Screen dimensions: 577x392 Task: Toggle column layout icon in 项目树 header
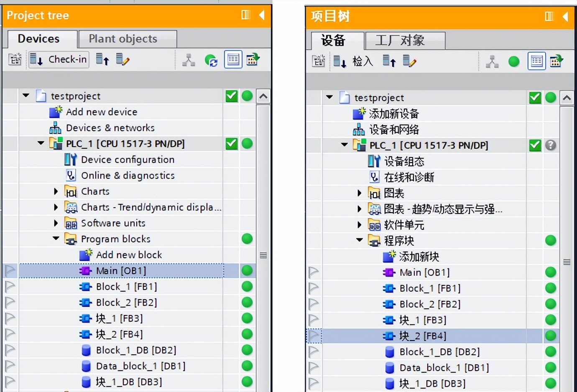(x=549, y=16)
